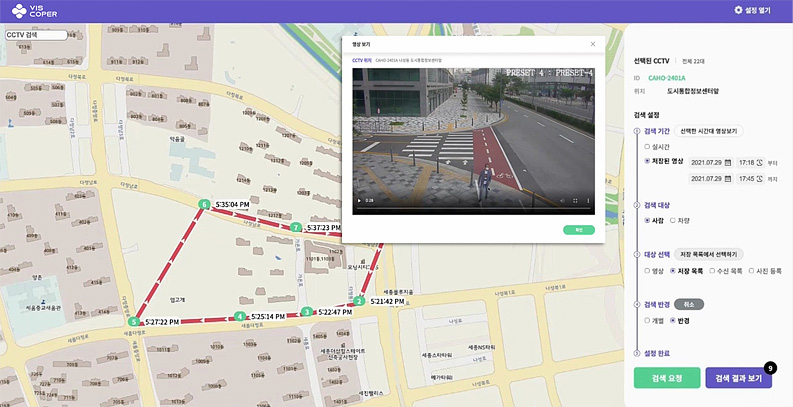
Task: Open search results view button
Action: [x=738, y=378]
